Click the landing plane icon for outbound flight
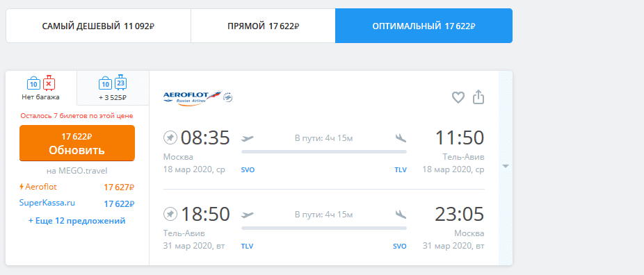644x275 pixels. (401, 138)
